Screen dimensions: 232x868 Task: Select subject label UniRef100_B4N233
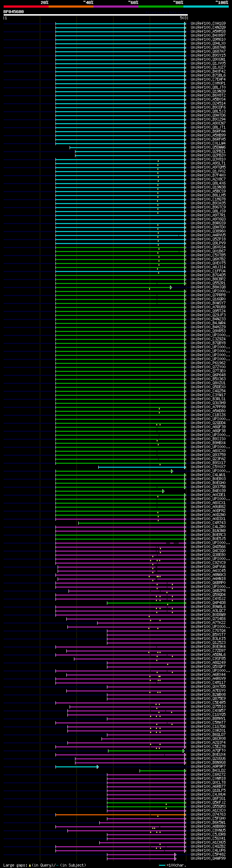tap(208, 319)
